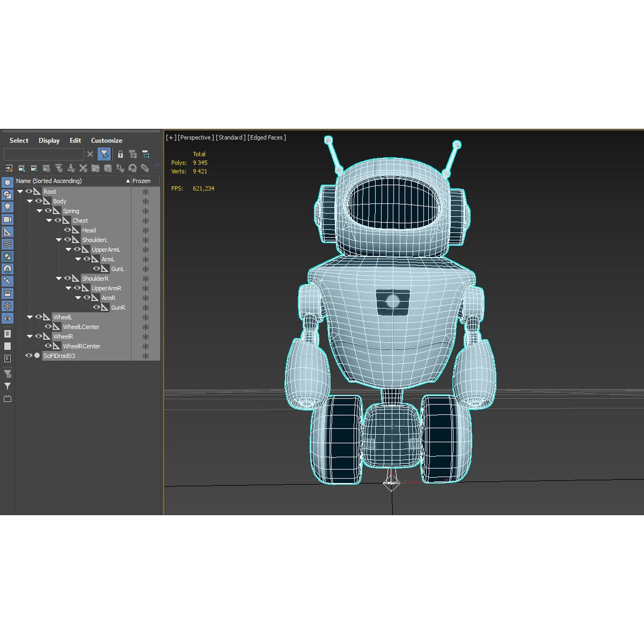Toggle the Frozen snowflake on the SciFiDroid03 row

(145, 356)
